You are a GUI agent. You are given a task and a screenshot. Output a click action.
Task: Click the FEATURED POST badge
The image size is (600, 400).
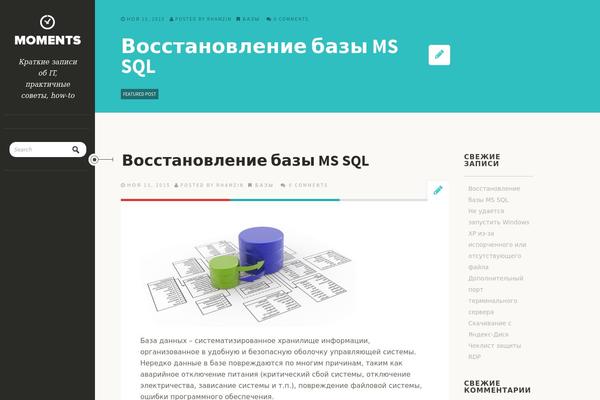(140, 94)
